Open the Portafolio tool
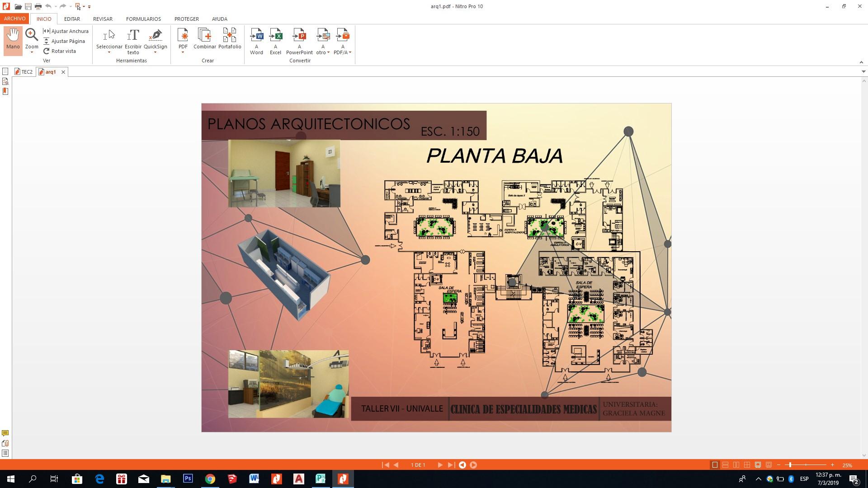Screen dimensions: 868x488 (x=229, y=38)
